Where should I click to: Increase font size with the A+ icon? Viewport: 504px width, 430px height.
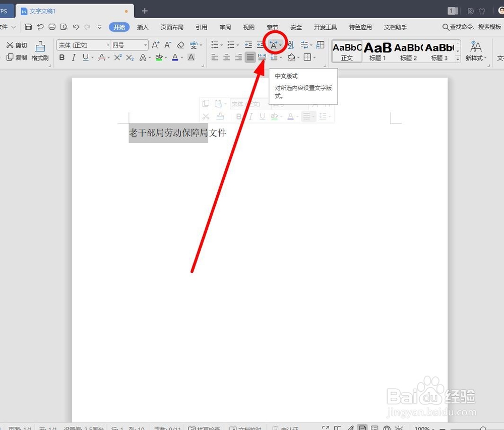156,45
